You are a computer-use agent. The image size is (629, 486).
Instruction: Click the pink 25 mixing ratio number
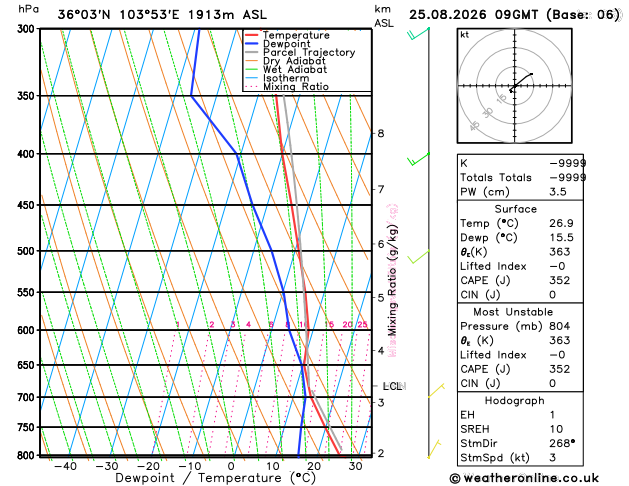[363, 324]
